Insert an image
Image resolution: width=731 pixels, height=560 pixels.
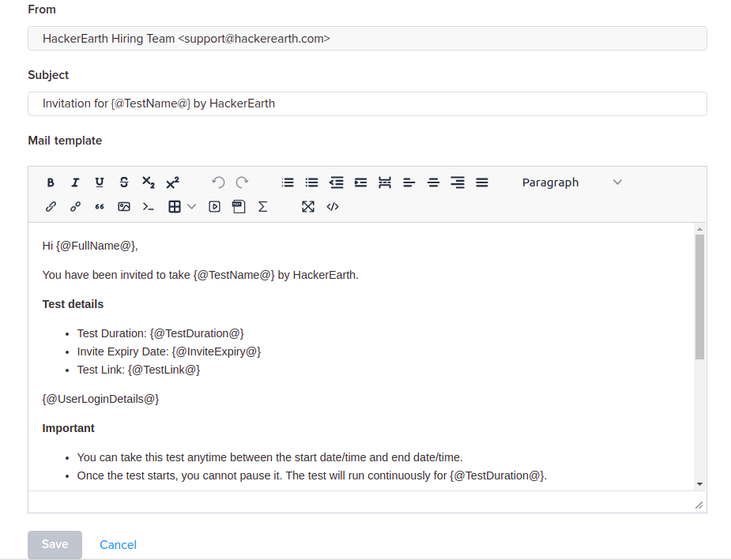click(x=123, y=207)
